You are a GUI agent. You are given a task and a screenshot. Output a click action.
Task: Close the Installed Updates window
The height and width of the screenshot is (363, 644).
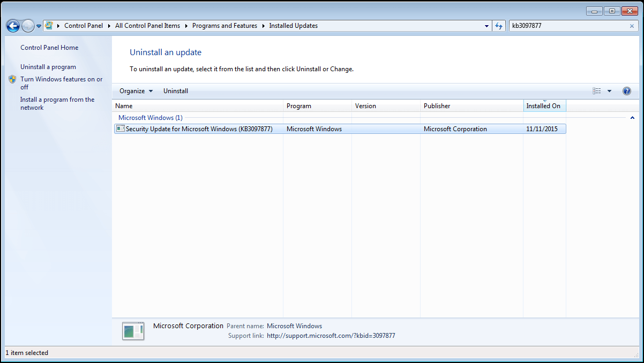tap(630, 11)
